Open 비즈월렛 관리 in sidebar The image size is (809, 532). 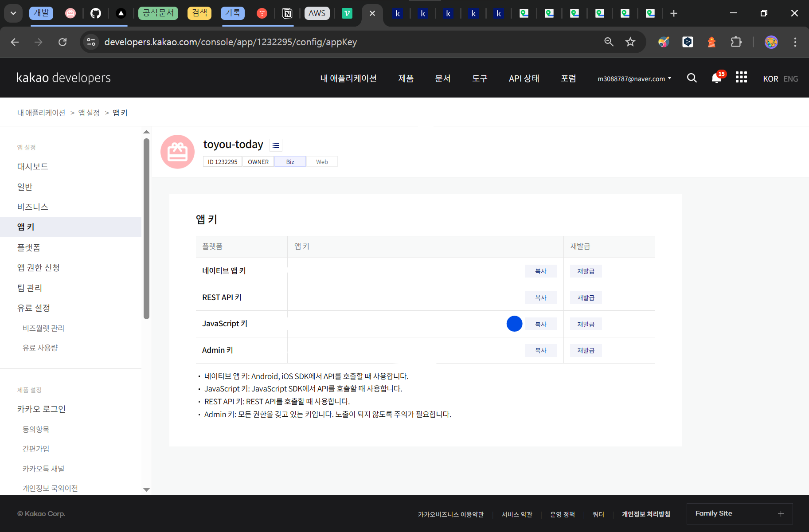pyautogui.click(x=43, y=328)
